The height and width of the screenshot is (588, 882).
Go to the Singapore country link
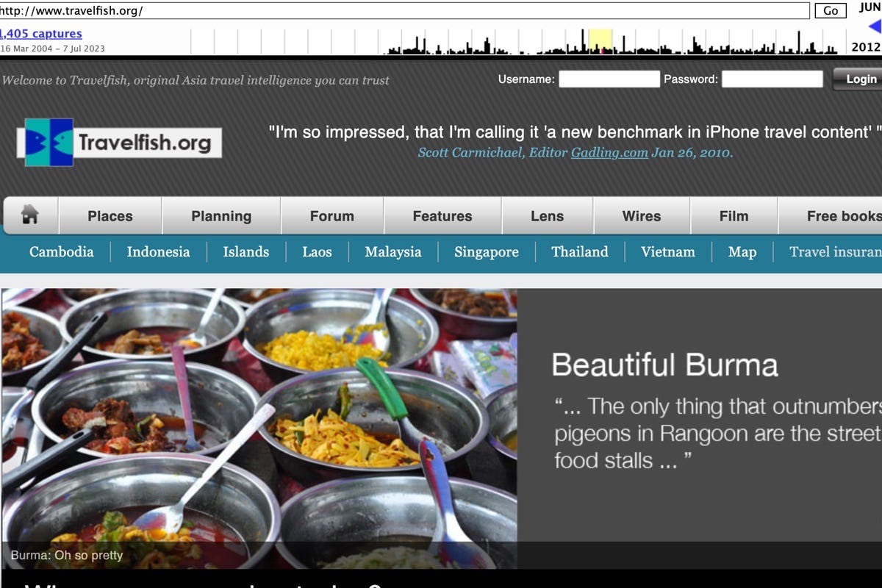[x=487, y=252]
